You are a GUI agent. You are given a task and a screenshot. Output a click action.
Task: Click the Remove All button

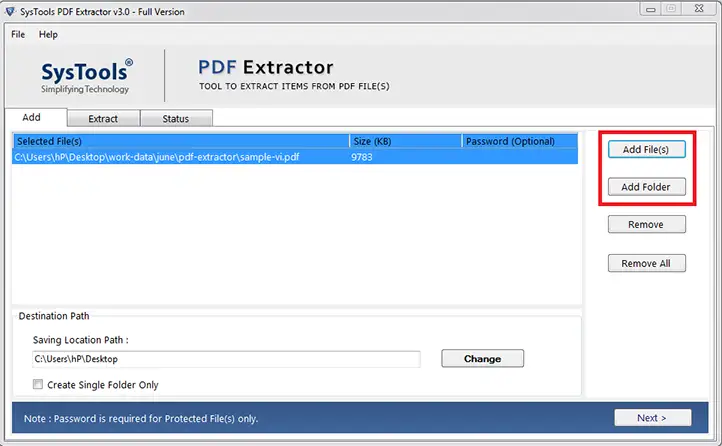646,263
